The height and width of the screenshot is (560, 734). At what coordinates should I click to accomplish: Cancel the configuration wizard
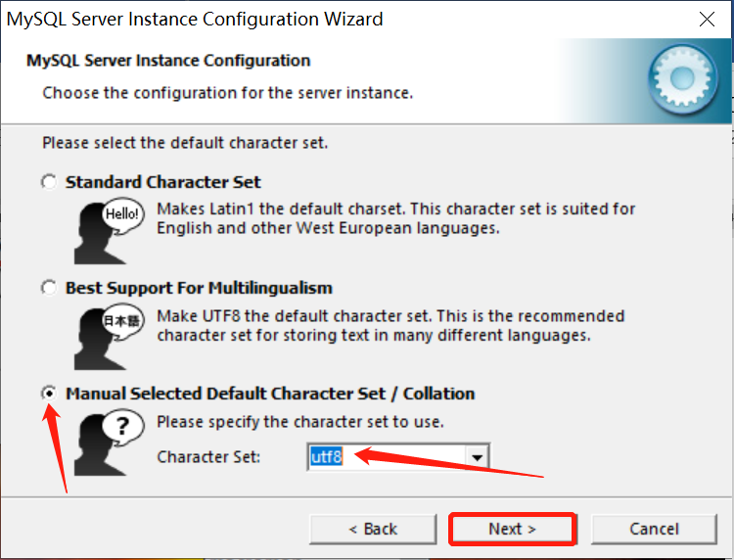pos(654,529)
